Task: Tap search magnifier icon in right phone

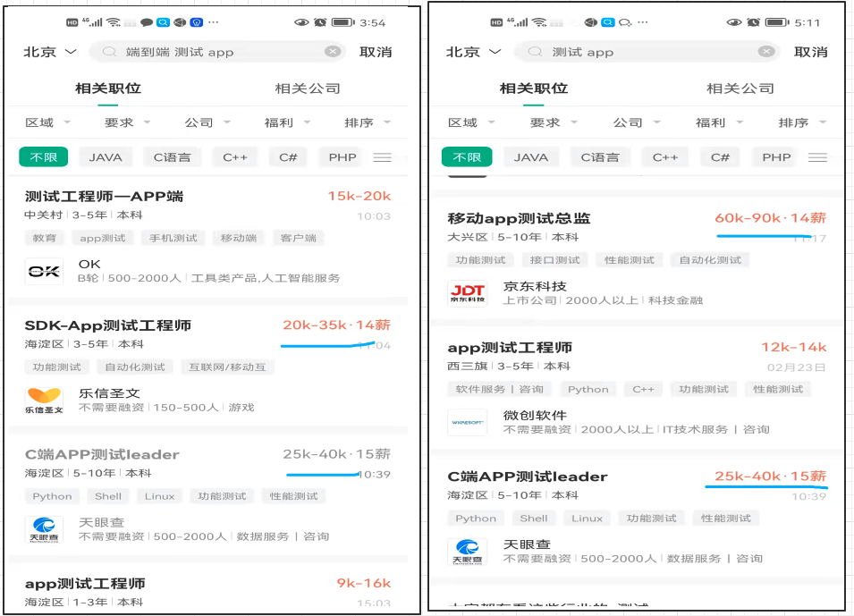Action: tap(536, 52)
